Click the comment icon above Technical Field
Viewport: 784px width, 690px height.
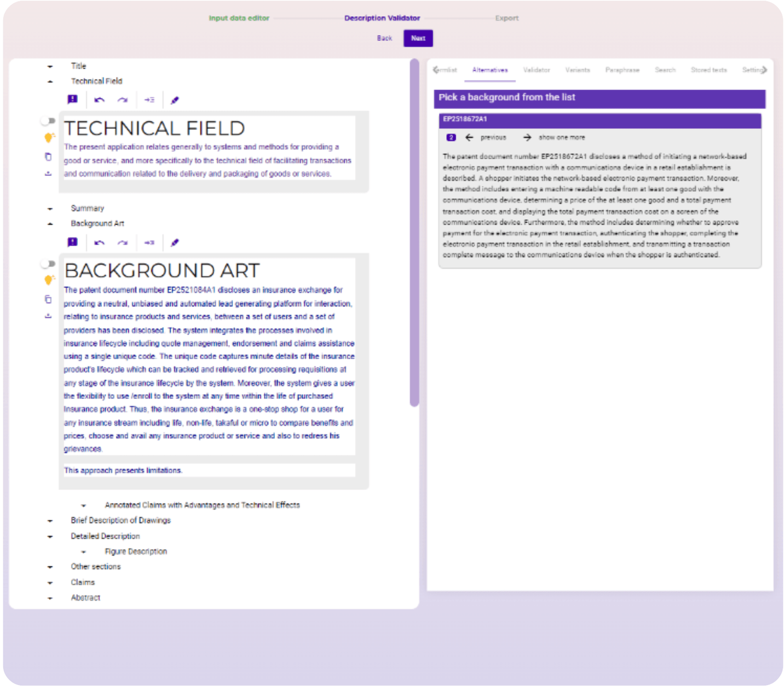point(72,100)
